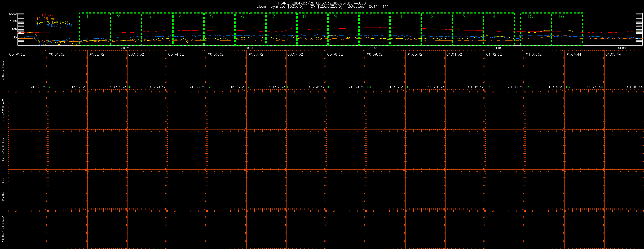Click the '01:00' light curve time tick
The height and width of the screenshot is (249, 644).
pyautogui.click(x=373, y=48)
